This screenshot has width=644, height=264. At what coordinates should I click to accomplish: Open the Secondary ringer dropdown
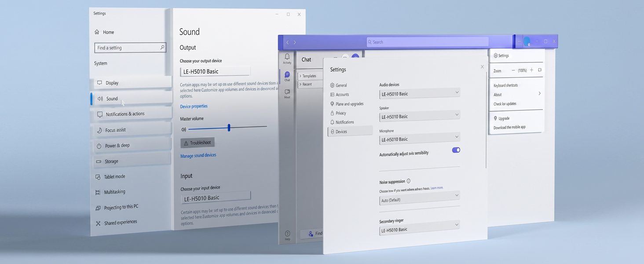tap(420, 228)
